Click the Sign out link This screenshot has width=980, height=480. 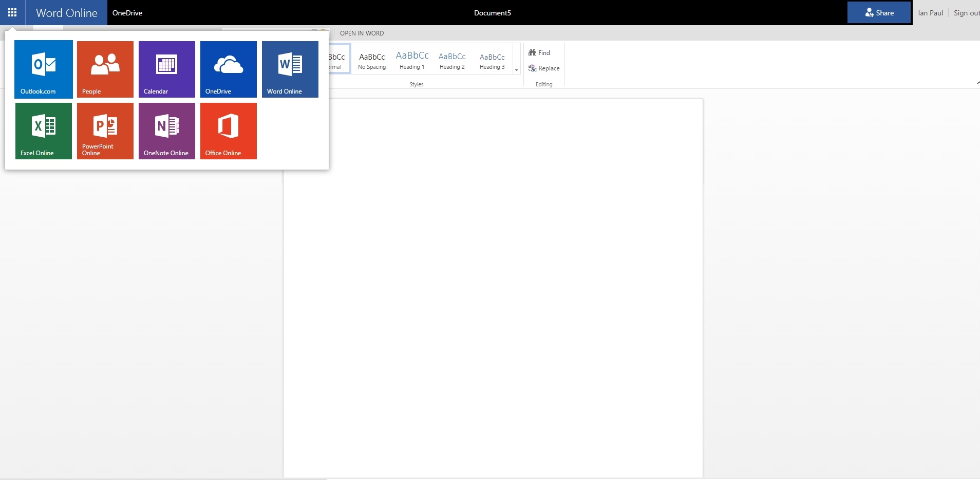(x=967, y=13)
